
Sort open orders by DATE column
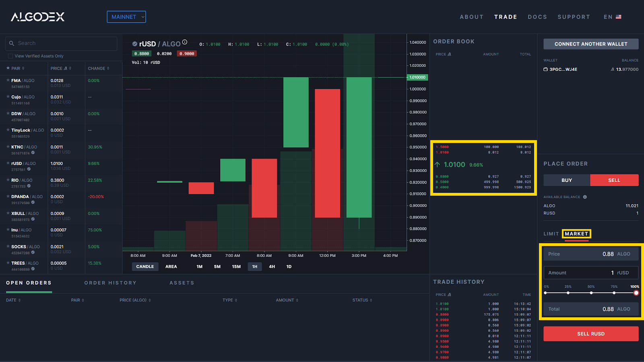(x=13, y=300)
